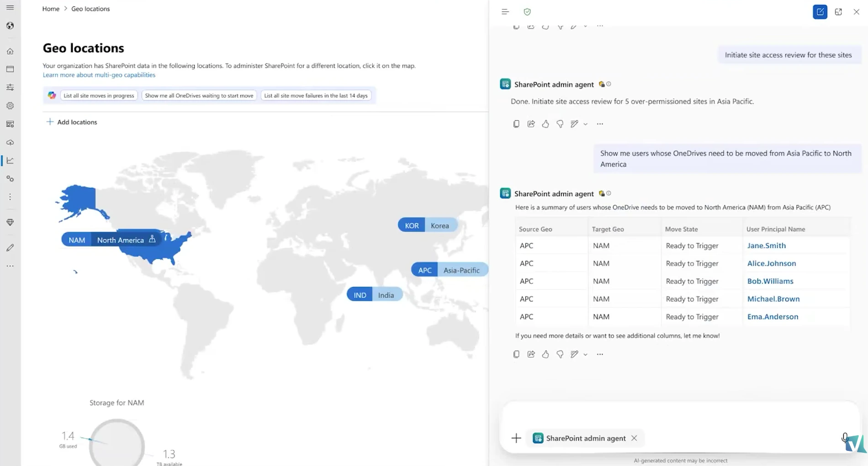Choose Show me all OneDrives waiting to start move
The width and height of the screenshot is (868, 466).
pyautogui.click(x=199, y=96)
